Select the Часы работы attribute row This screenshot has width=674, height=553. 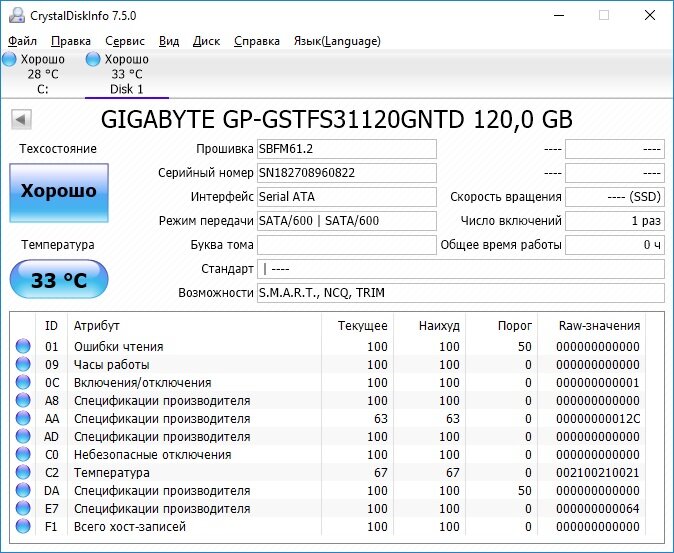(328, 364)
